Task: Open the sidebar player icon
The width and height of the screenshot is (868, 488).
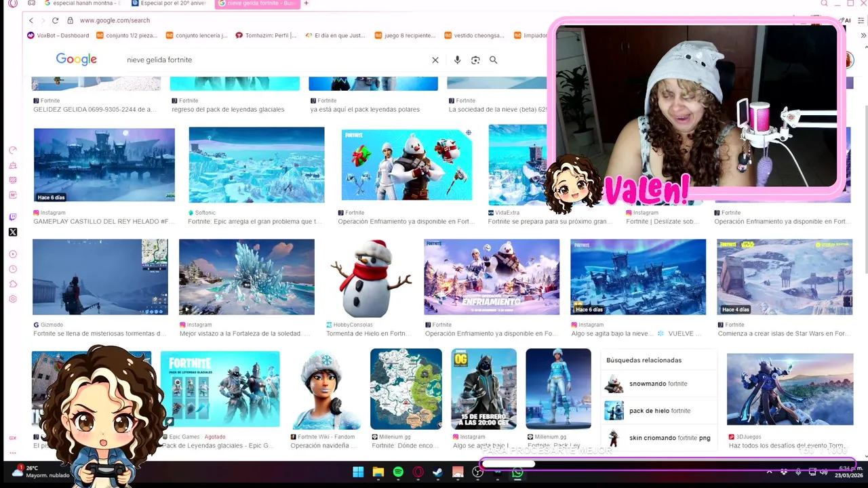Action: click(x=13, y=254)
